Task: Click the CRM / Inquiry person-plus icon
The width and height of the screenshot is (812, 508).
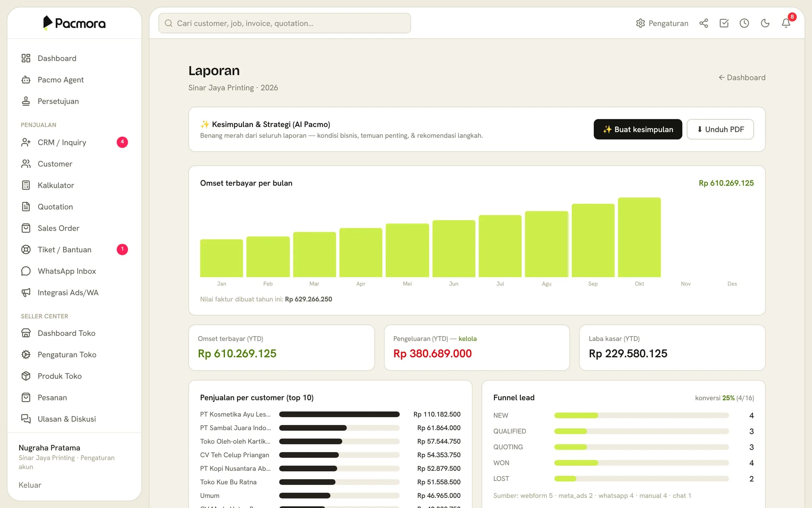Action: click(26, 142)
